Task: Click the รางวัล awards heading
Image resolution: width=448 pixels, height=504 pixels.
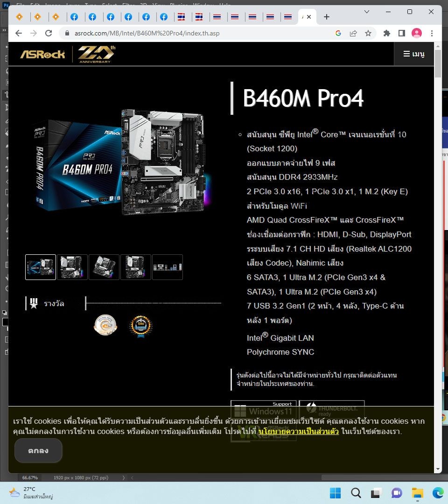Action: pyautogui.click(x=54, y=303)
